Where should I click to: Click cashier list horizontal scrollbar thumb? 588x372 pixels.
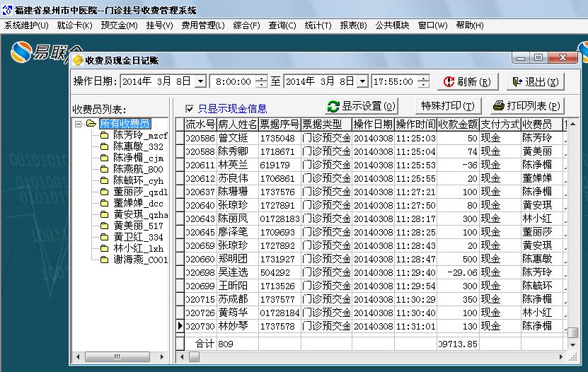tap(117, 357)
